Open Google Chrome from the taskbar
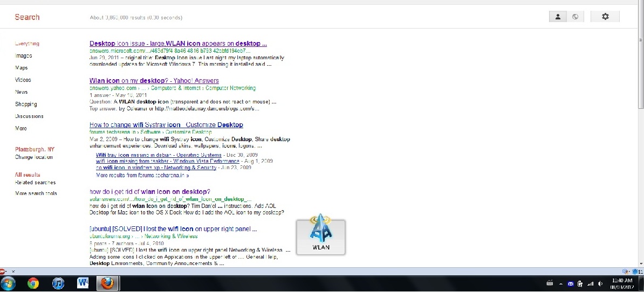The height and width of the screenshot is (292, 644). click(33, 283)
